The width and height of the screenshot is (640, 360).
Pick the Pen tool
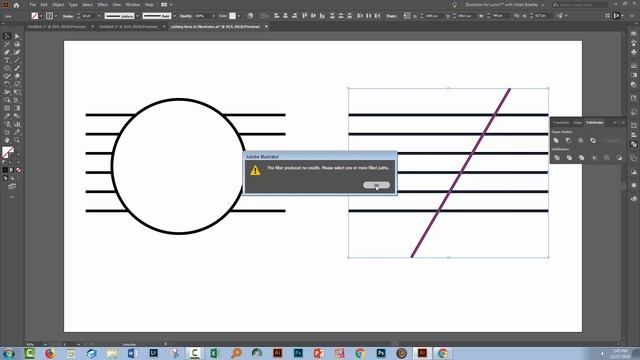(x=7, y=52)
